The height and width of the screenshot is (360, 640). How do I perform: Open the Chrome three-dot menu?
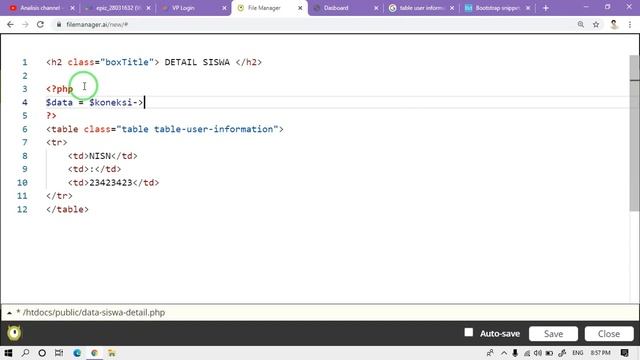(630, 24)
